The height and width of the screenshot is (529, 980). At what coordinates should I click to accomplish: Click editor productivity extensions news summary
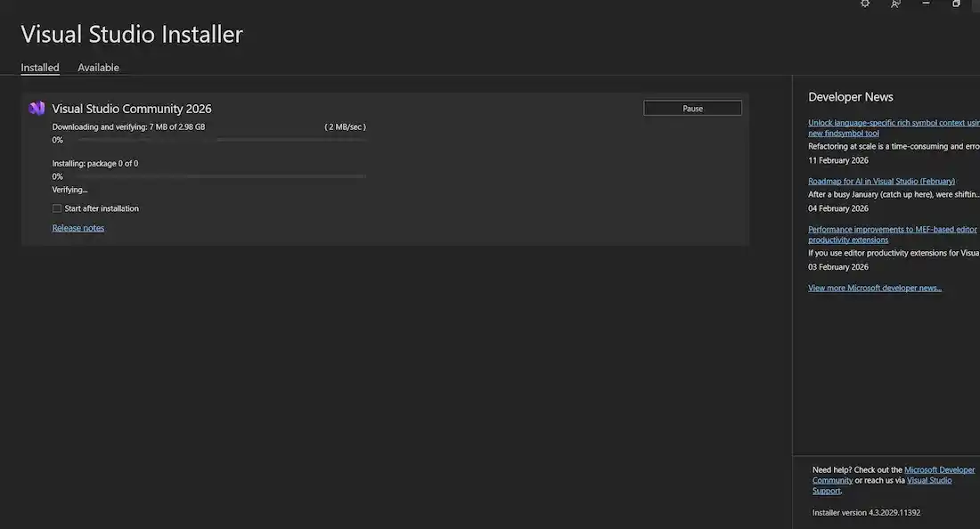pos(894,253)
